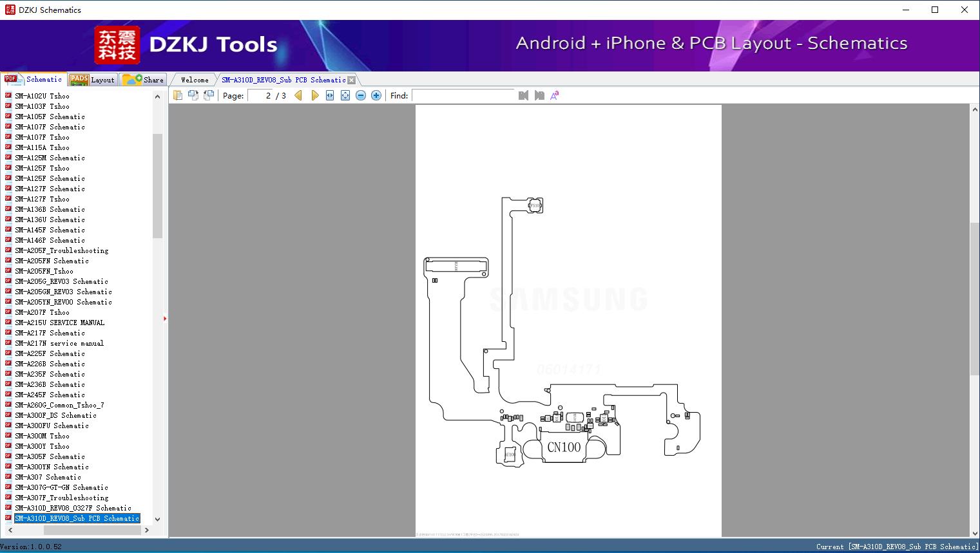Open SM-A145F Schematic file

(x=50, y=230)
